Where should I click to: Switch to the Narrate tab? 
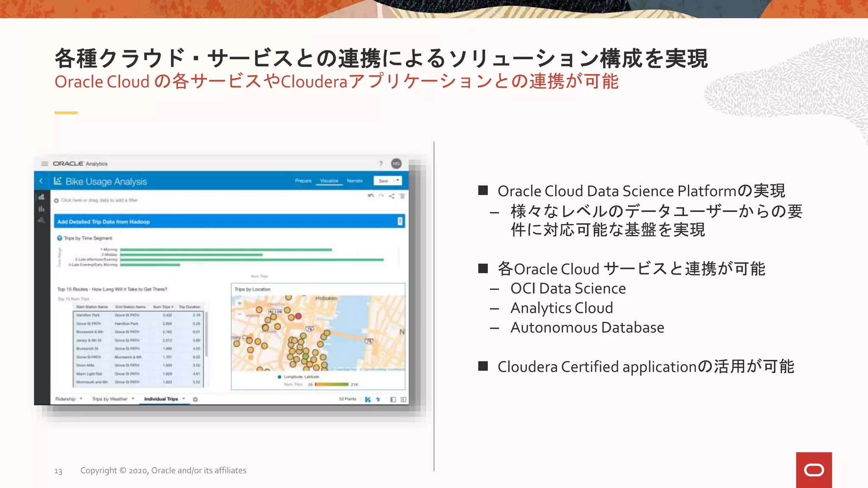click(355, 181)
